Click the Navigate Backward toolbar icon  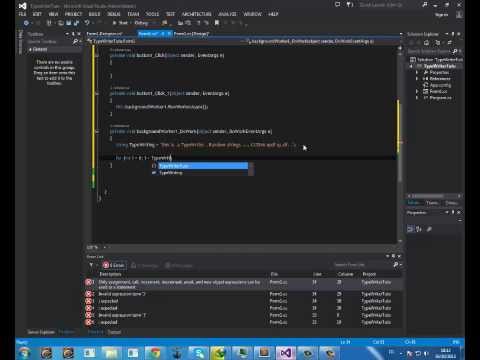pos(26,23)
